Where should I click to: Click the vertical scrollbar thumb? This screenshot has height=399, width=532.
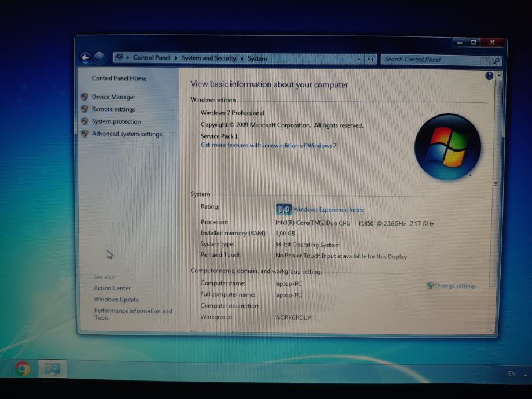tap(496, 184)
